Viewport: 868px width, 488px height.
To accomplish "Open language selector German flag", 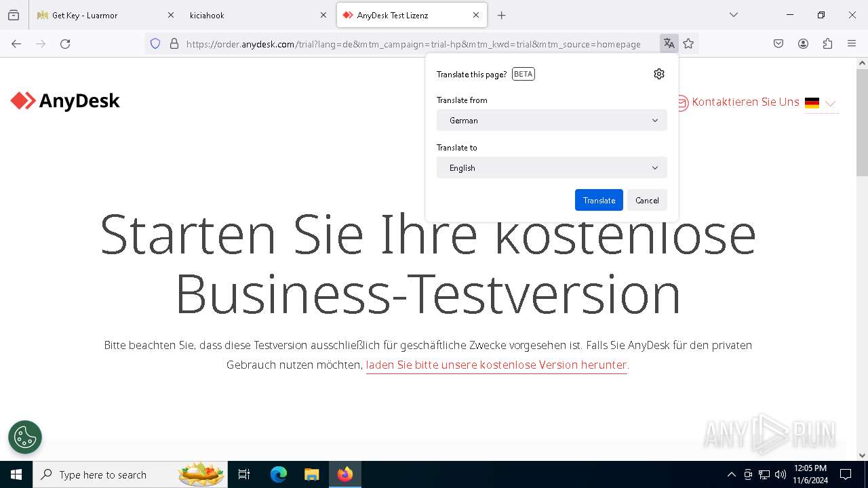I will tap(821, 103).
